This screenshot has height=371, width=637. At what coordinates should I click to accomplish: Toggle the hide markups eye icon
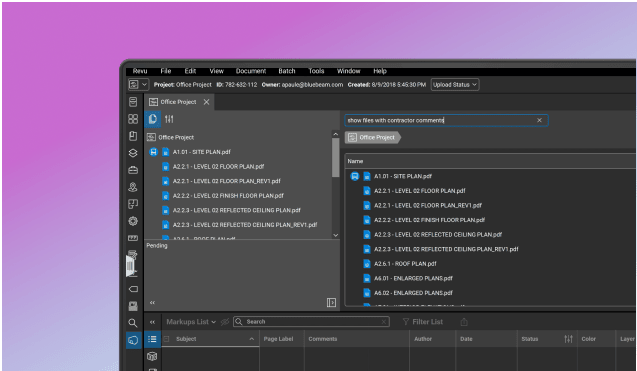225,322
